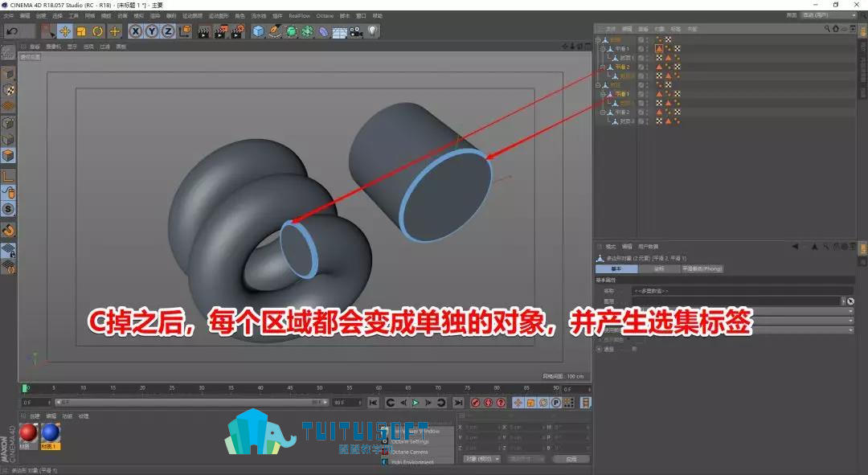The height and width of the screenshot is (475, 868).
Task: Click Render Active View clapperboard icon
Action: [x=203, y=31]
